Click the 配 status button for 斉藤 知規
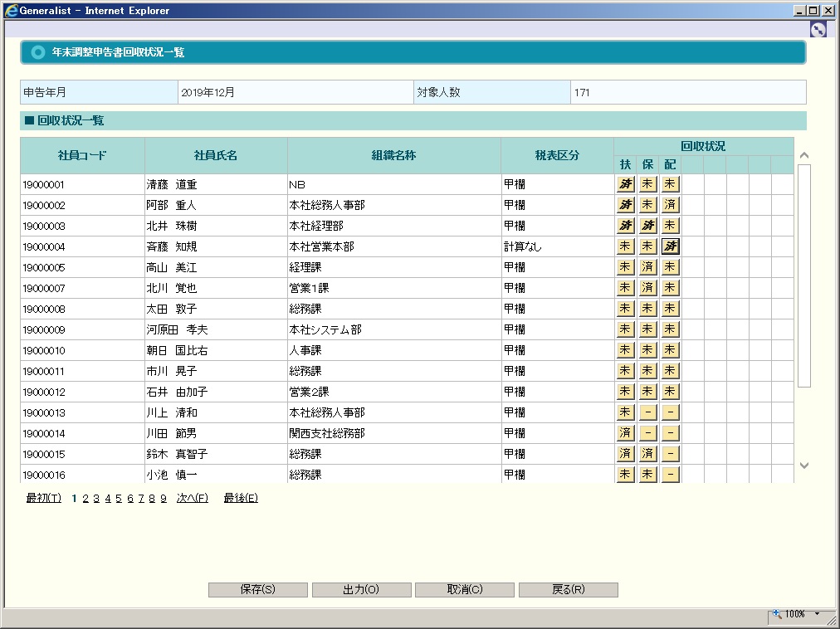This screenshot has height=629, width=840. (x=671, y=246)
